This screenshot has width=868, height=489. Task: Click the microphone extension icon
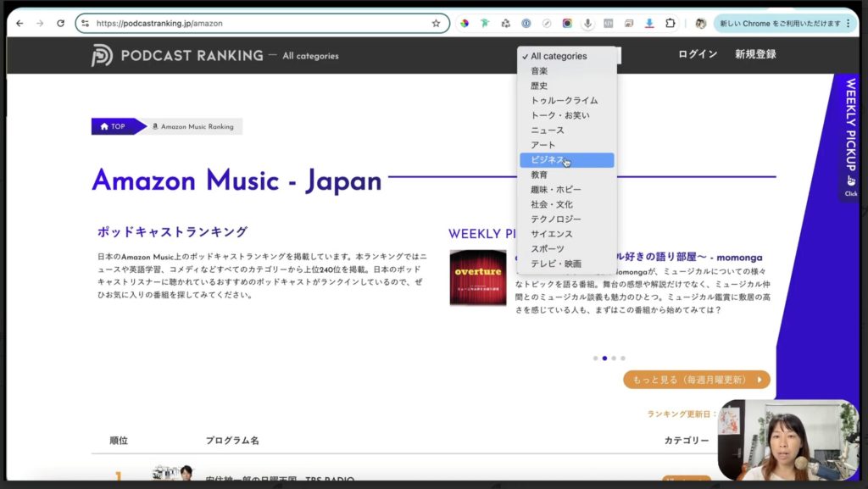point(587,23)
